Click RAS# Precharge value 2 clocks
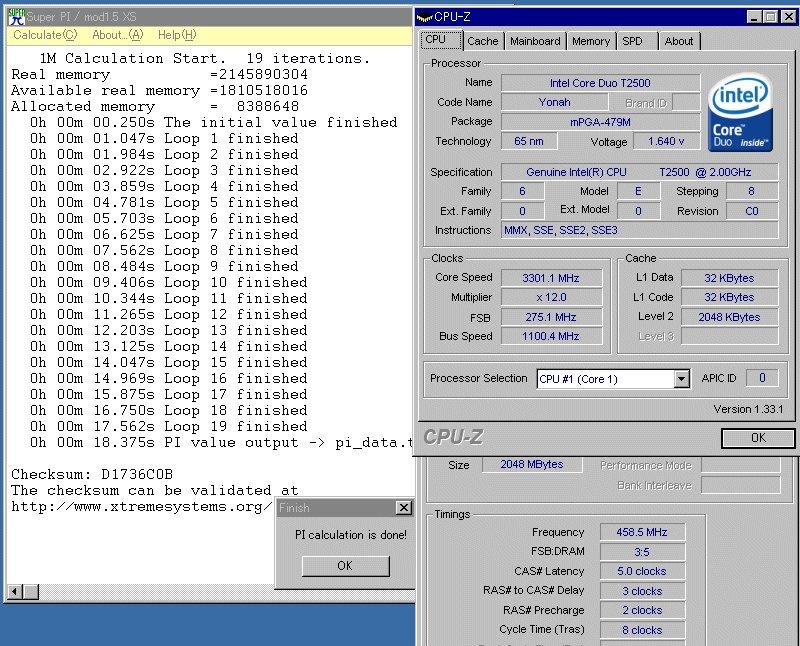Image resolution: width=800 pixels, height=646 pixels. (x=642, y=610)
